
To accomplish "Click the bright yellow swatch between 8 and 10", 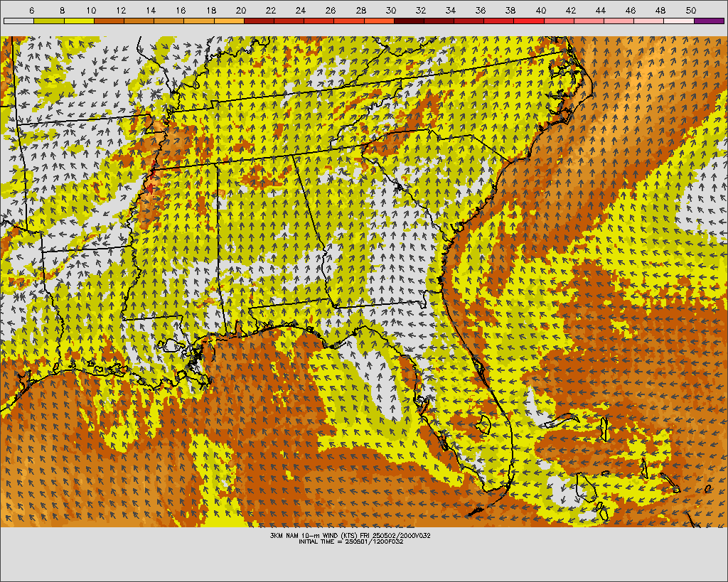I will click(79, 21).
